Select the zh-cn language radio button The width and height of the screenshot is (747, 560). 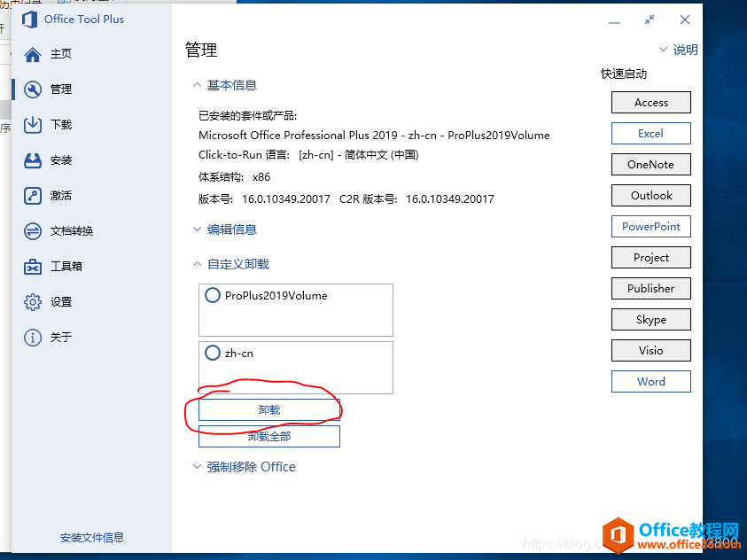pyautogui.click(x=213, y=353)
